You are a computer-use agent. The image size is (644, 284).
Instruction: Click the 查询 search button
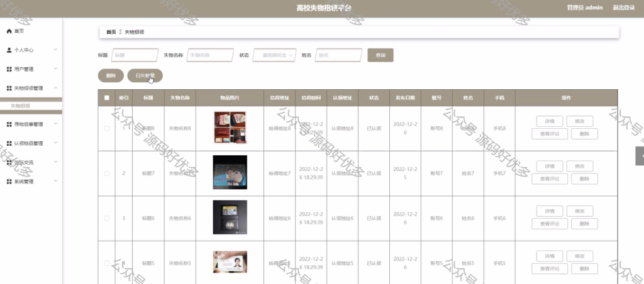[380, 55]
